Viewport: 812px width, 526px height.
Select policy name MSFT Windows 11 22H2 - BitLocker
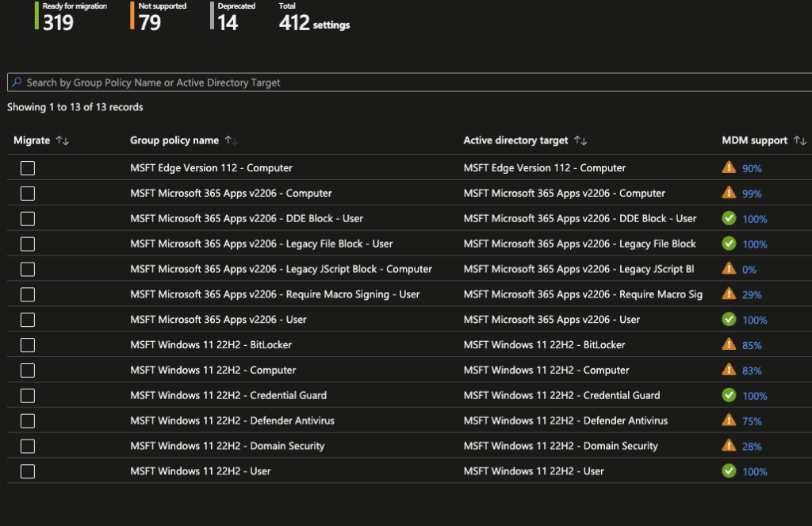click(x=211, y=344)
